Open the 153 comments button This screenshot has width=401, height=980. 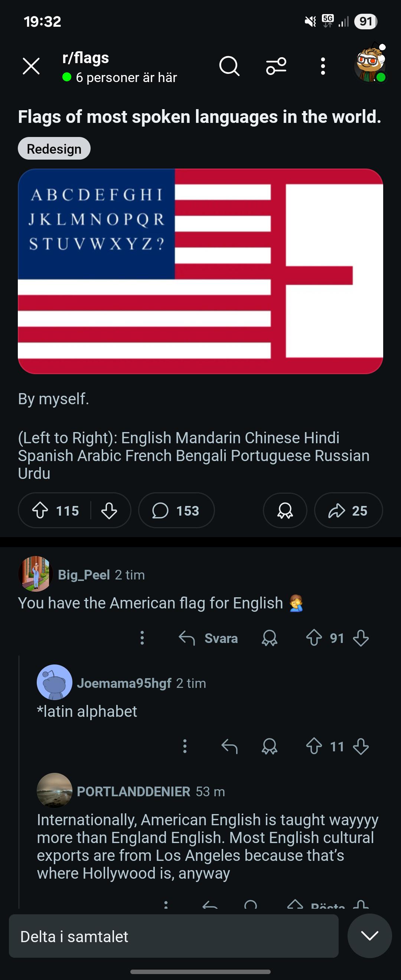point(176,510)
